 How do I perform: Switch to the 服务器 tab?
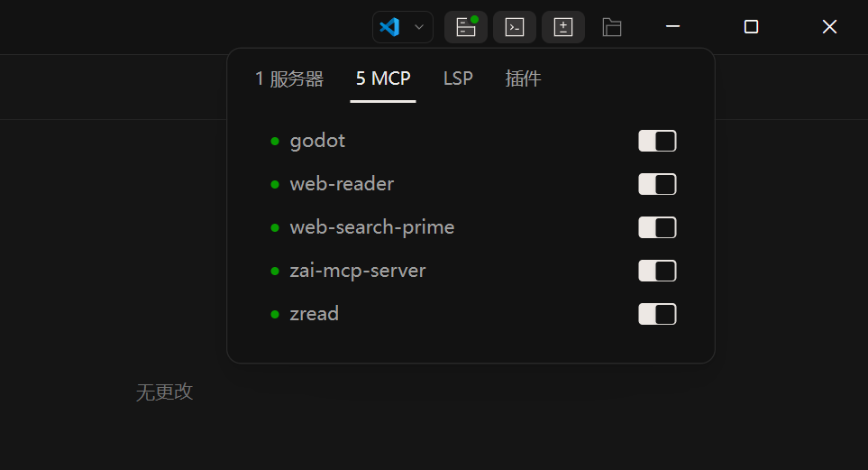(289, 78)
